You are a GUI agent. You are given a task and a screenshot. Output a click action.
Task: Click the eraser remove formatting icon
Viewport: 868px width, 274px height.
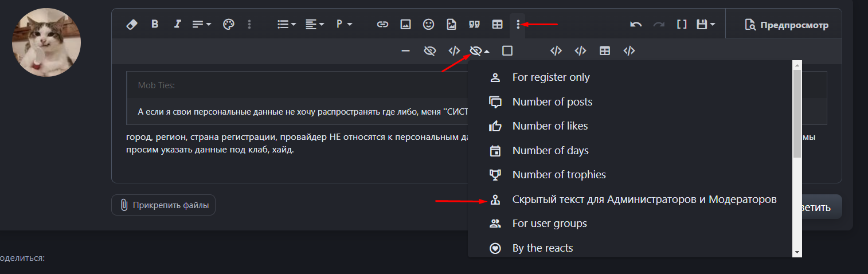(132, 24)
